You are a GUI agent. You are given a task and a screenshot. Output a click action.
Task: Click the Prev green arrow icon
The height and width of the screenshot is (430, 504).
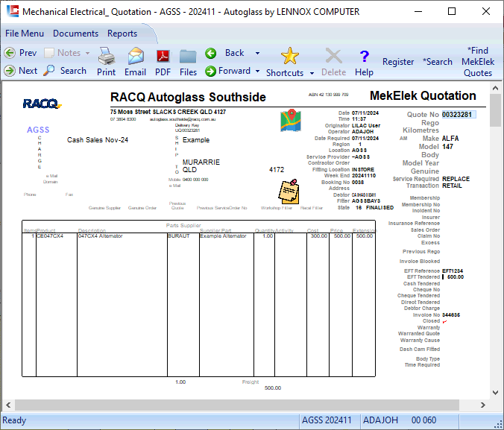[x=10, y=53]
